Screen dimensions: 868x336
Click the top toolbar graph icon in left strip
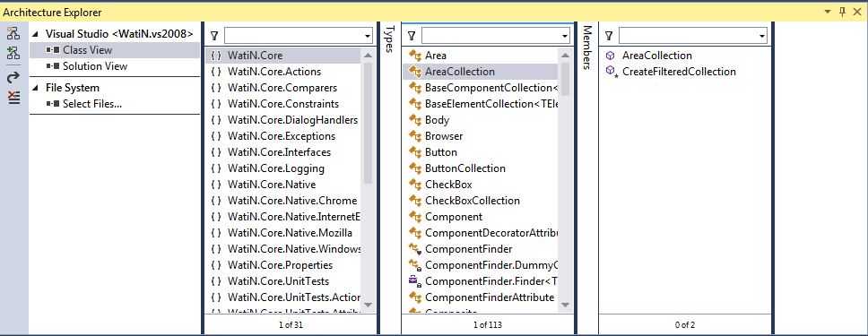pyautogui.click(x=13, y=33)
